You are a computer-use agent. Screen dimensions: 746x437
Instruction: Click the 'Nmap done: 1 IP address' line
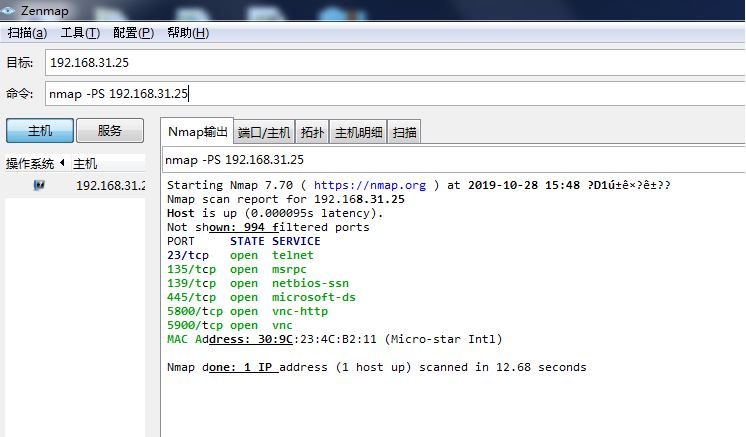point(376,368)
